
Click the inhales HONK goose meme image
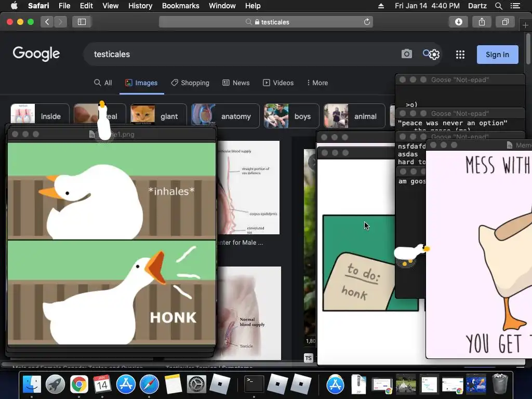coord(112,244)
